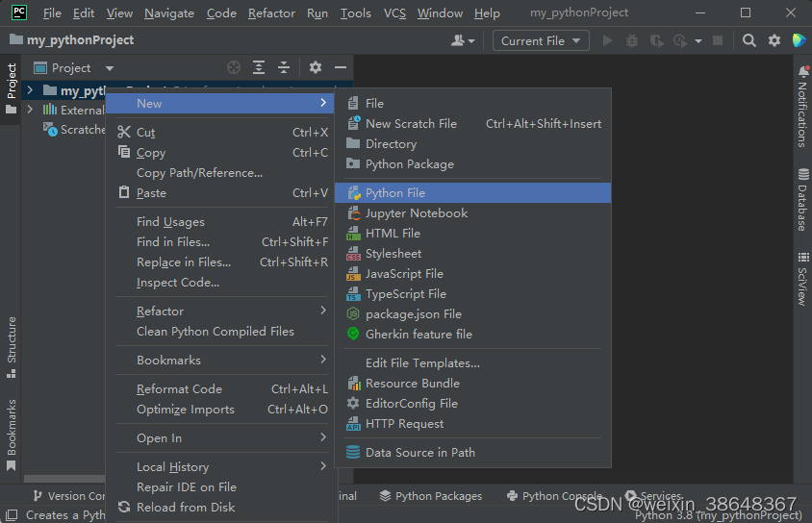Click the Collapse All icon in Project panel

point(284,67)
